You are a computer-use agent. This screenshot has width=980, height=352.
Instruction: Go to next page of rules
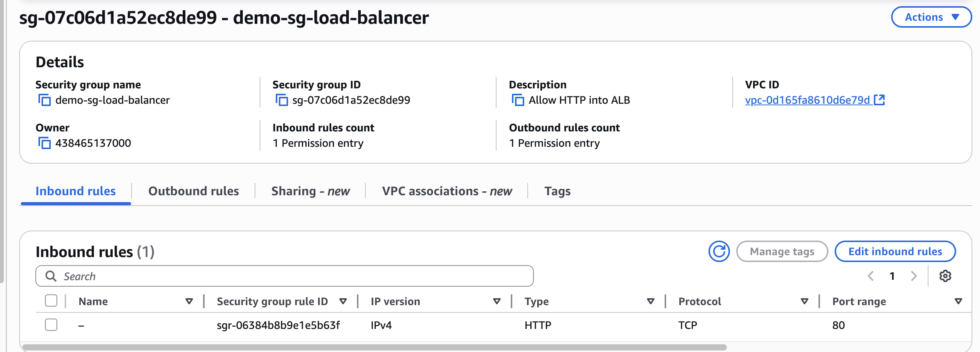pos(914,276)
